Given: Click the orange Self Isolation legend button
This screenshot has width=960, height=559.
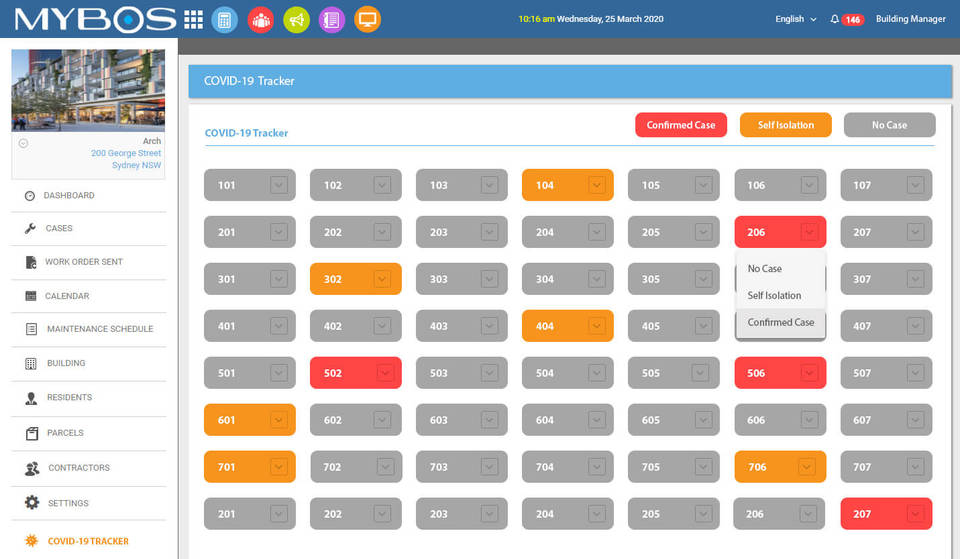Looking at the screenshot, I should click(786, 125).
